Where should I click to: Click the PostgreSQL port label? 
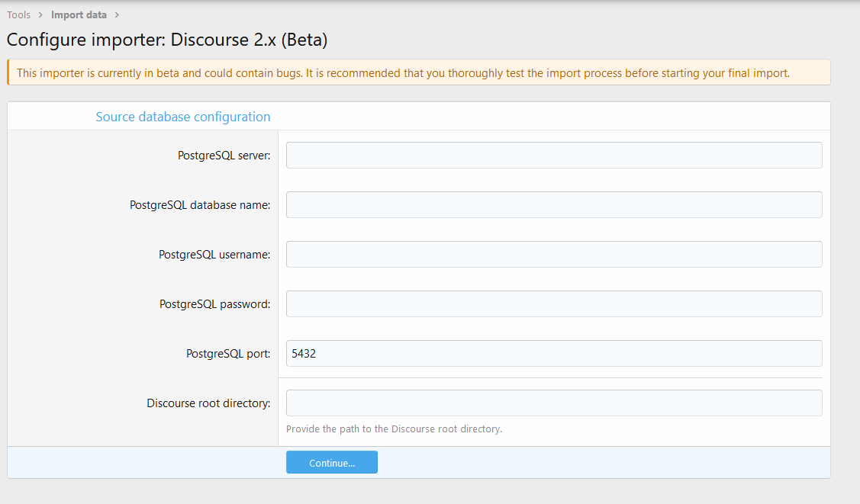[x=228, y=354]
